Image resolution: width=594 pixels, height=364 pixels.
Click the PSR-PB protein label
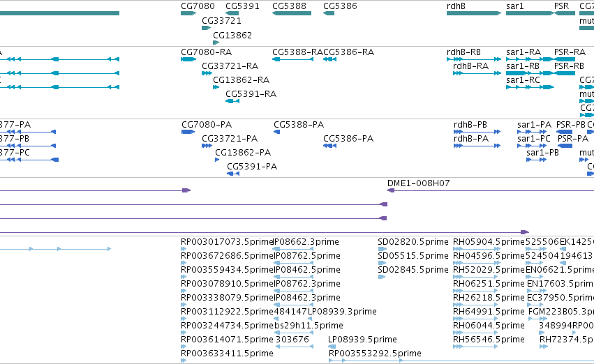coord(571,125)
